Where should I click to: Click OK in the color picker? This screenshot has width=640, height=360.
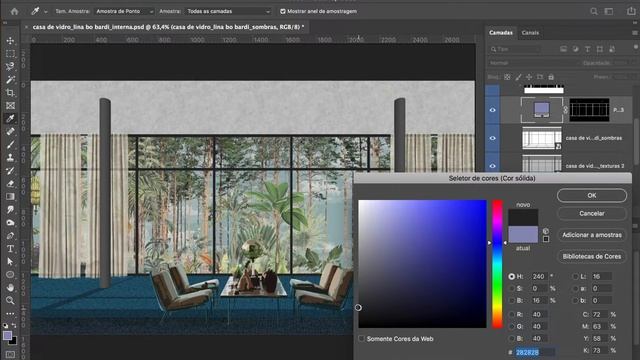point(592,196)
